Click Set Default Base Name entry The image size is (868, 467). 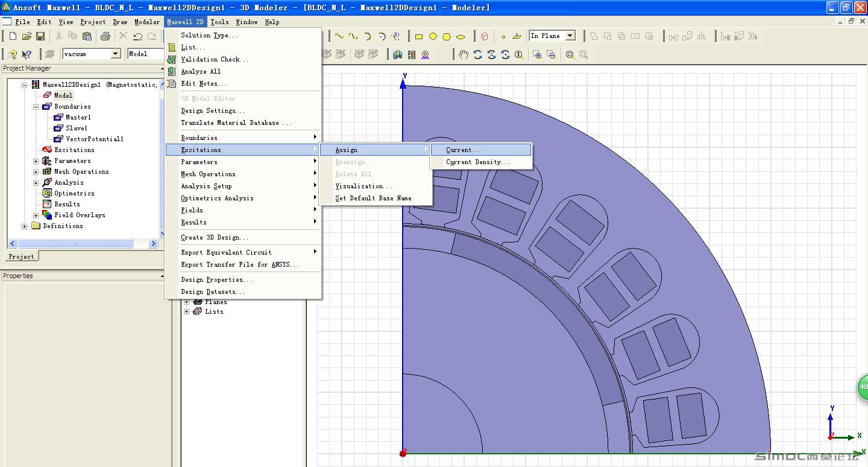coord(376,198)
